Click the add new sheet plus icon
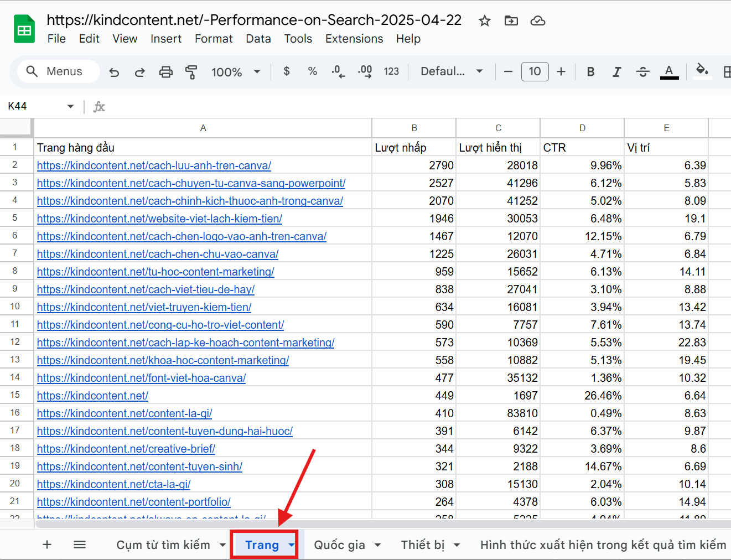Screen dimensions: 731x560 (x=47, y=545)
